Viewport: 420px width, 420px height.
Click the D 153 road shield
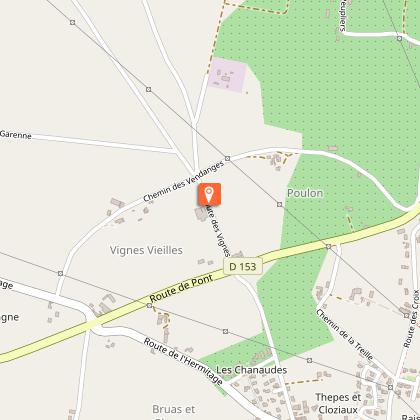[243, 267]
